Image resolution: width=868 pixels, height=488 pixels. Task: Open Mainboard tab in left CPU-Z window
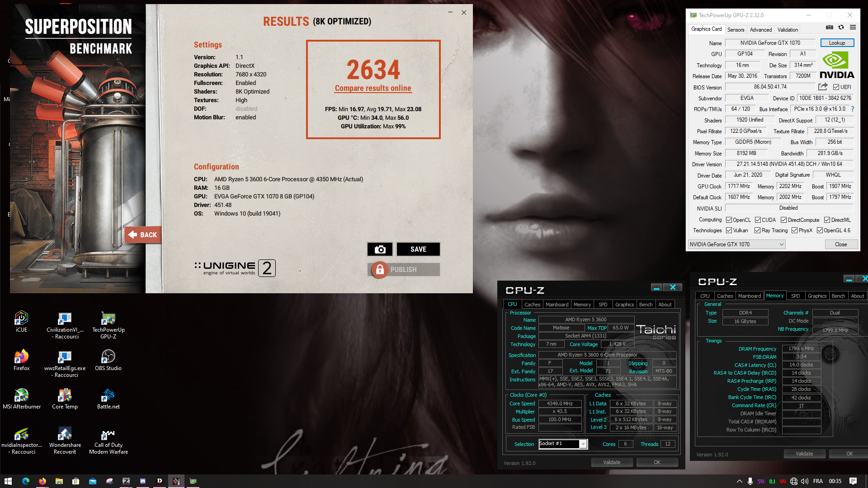coord(557,305)
